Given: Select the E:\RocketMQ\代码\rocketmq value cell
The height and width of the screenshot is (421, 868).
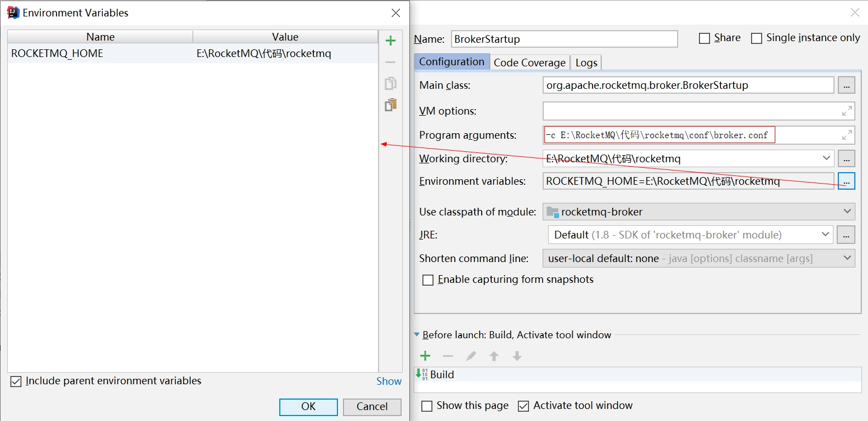Looking at the screenshot, I should tap(285, 53).
